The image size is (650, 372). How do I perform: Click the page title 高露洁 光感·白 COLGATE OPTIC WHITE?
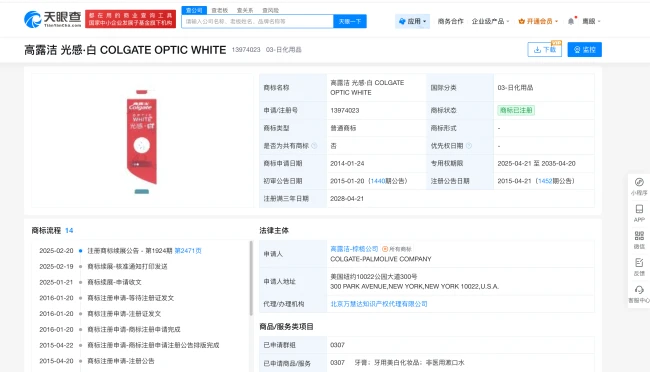coord(125,50)
